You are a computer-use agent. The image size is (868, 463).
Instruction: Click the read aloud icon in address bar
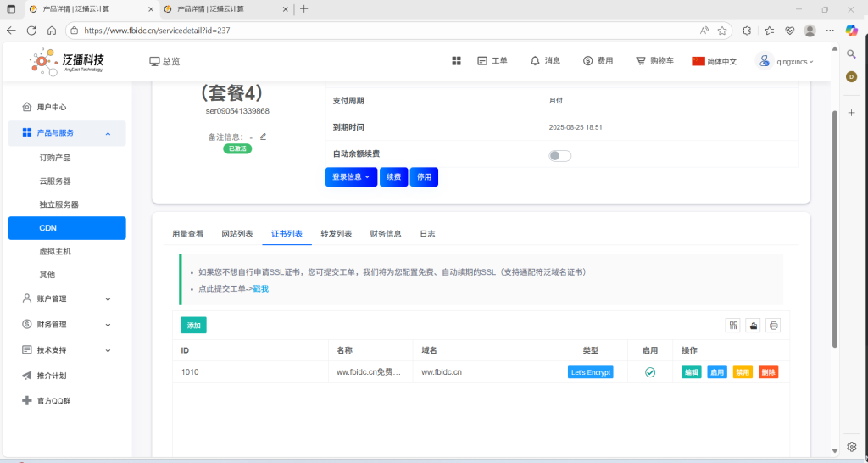[x=704, y=31]
